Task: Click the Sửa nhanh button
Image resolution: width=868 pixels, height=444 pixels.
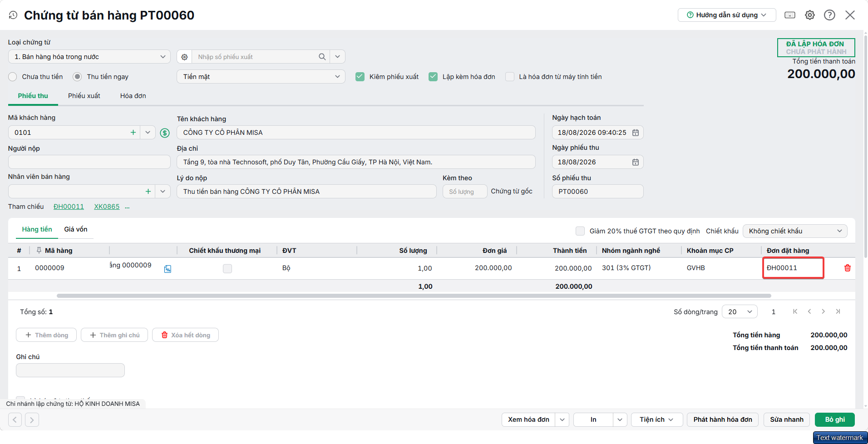Action: tap(787, 419)
